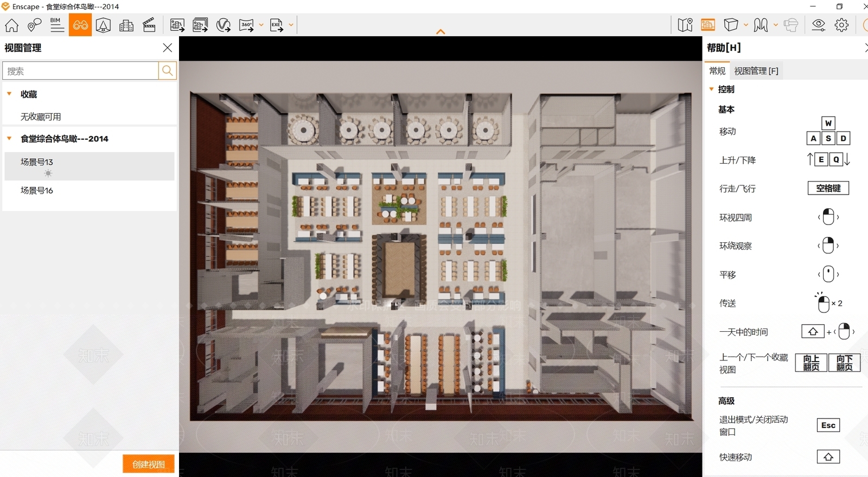This screenshot has height=477, width=868.
Task: Click the 3D viewport render of the canteen
Action: (441, 256)
